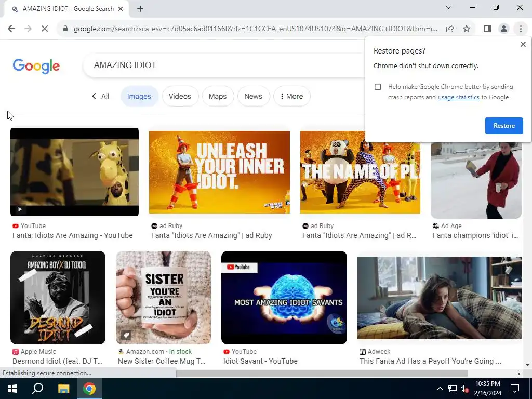Click the muted volume tray icon
532x399 pixels.
pos(464,389)
